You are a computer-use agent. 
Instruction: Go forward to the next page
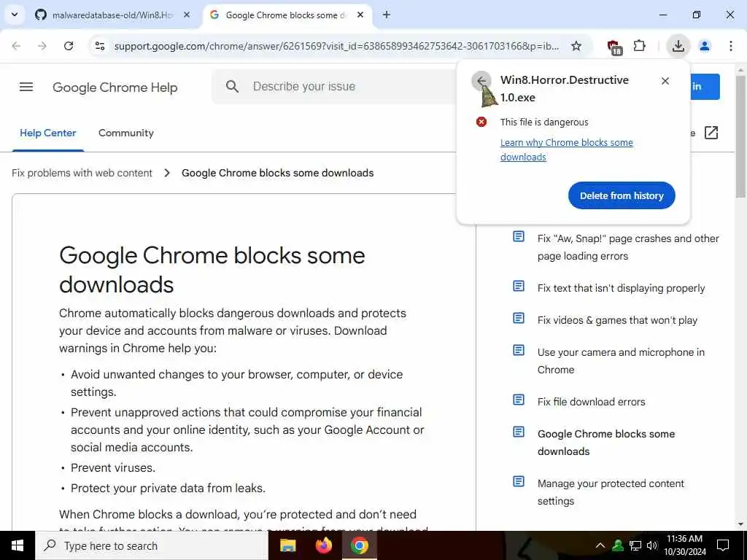tap(42, 46)
